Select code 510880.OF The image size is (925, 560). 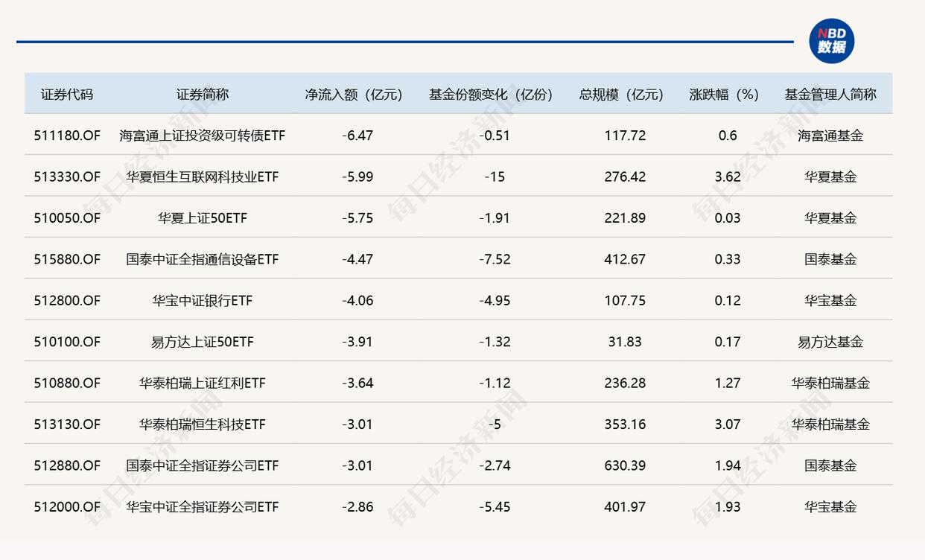pos(67,383)
